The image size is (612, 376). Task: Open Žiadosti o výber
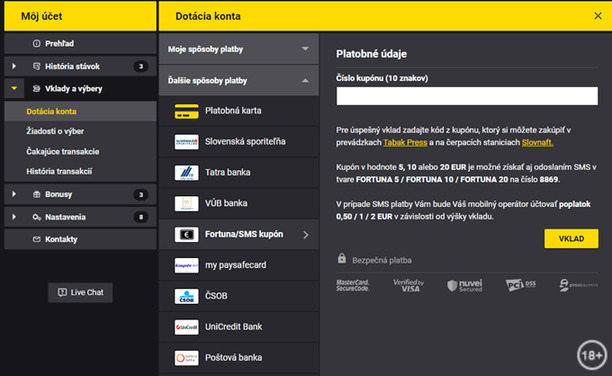point(80,131)
